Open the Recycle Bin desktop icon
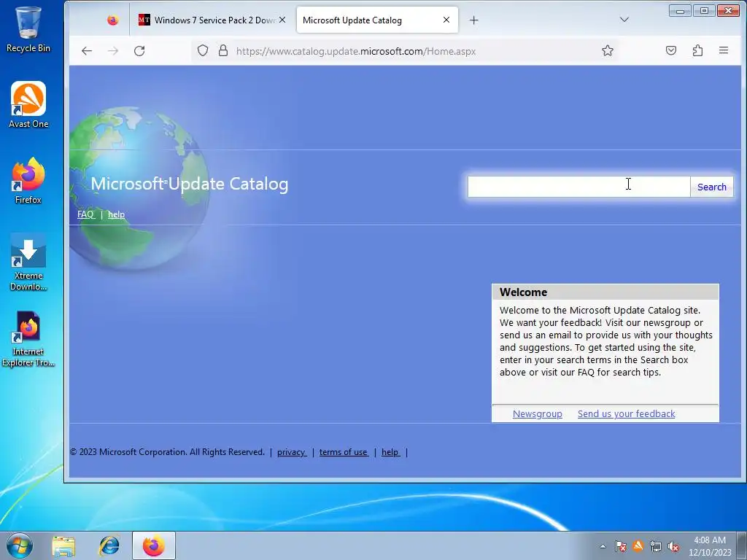Image resolution: width=747 pixels, height=560 pixels. pos(28,28)
